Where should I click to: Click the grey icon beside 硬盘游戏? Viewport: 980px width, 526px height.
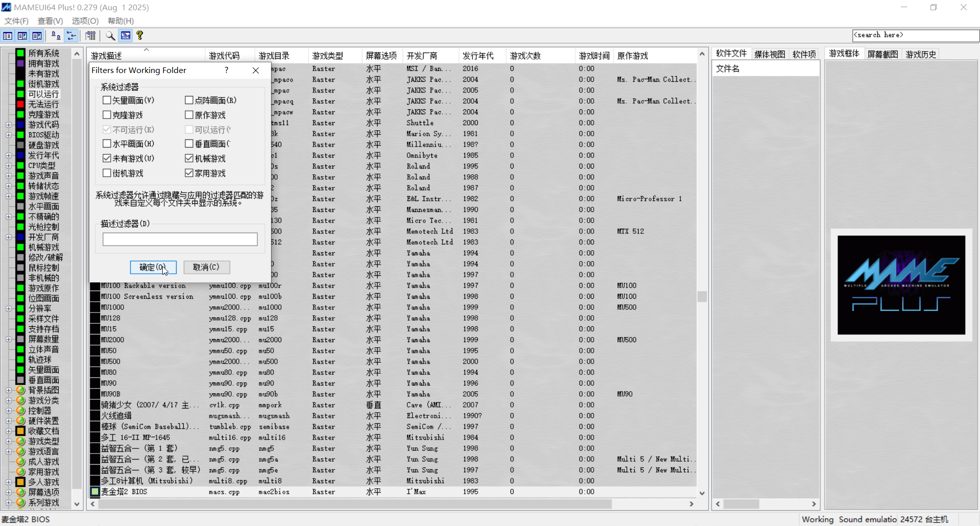pos(20,145)
